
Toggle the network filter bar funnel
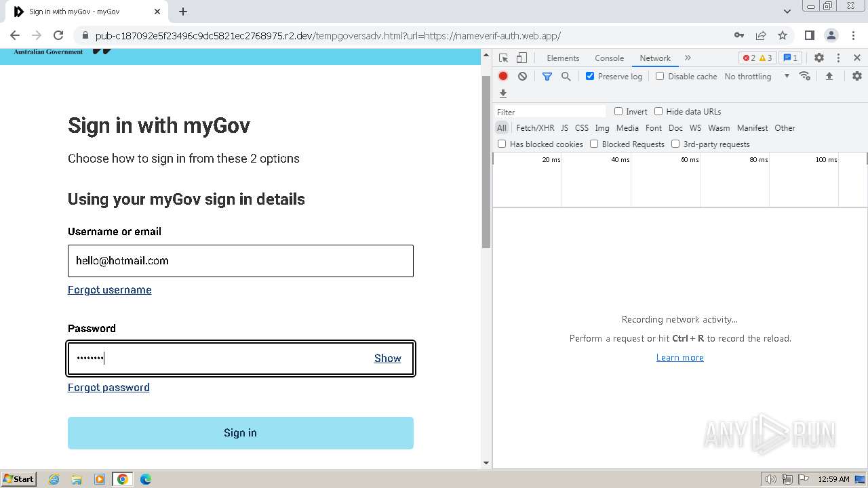pos(547,77)
